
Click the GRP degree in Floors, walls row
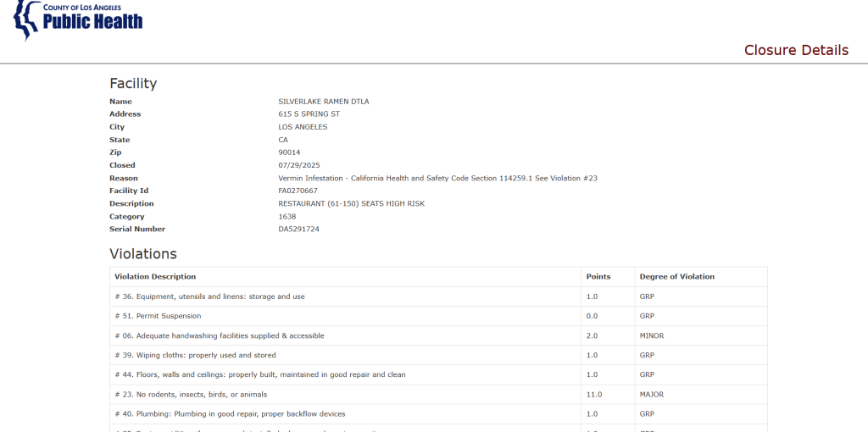coord(647,374)
